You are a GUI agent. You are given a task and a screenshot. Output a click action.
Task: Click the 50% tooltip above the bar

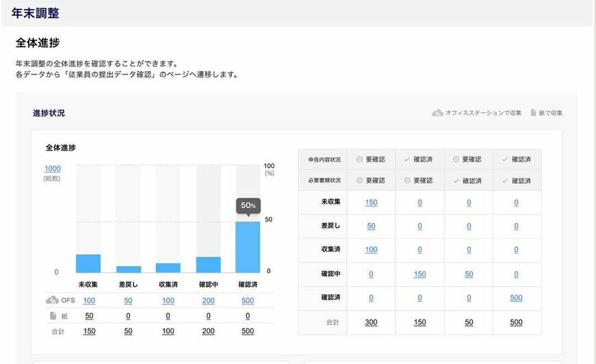point(248,205)
